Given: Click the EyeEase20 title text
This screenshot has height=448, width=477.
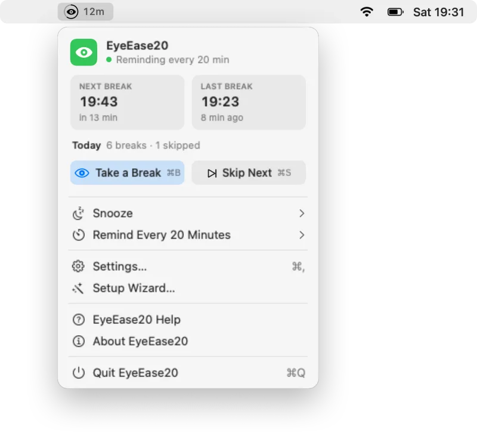Looking at the screenshot, I should click(x=137, y=46).
